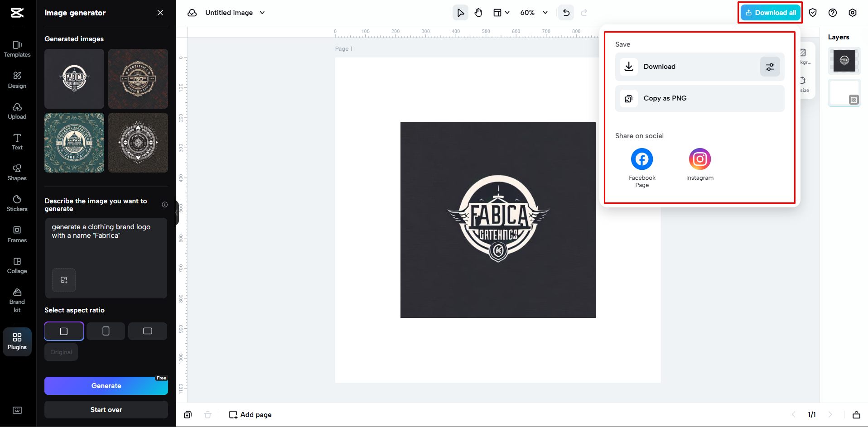868x427 pixels.
Task: Open keyboard shortcuts from the bottom left
Action: tap(17, 410)
